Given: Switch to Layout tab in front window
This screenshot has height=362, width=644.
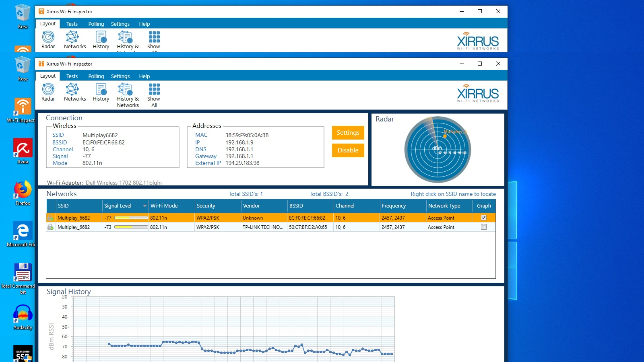Looking at the screenshot, I should [48, 76].
